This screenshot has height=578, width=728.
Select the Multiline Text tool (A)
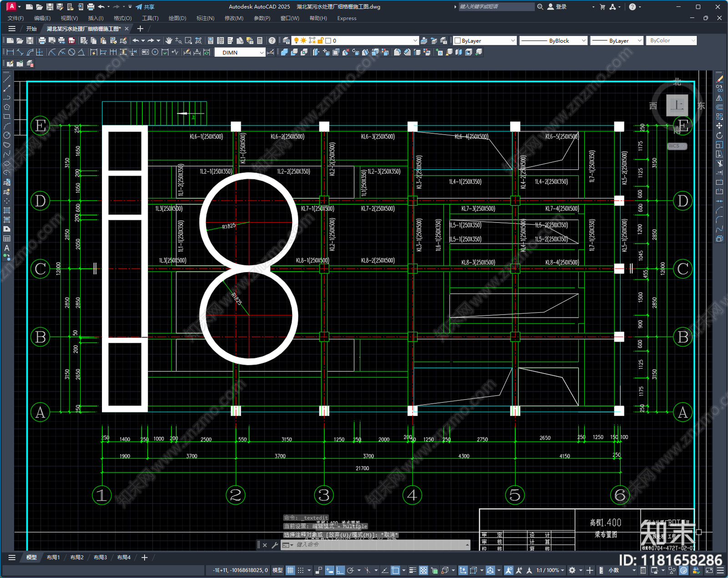(x=7, y=248)
